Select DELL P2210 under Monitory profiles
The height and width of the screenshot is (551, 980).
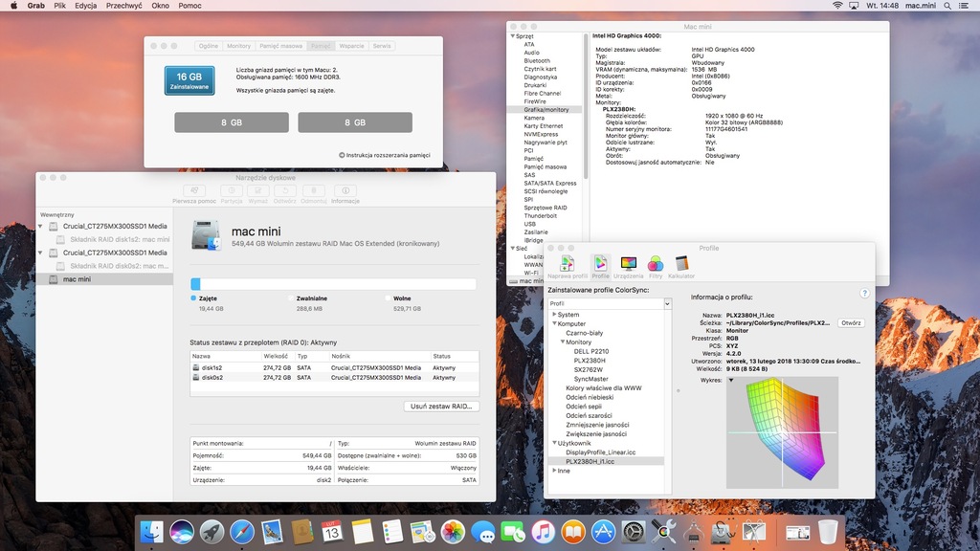click(590, 351)
